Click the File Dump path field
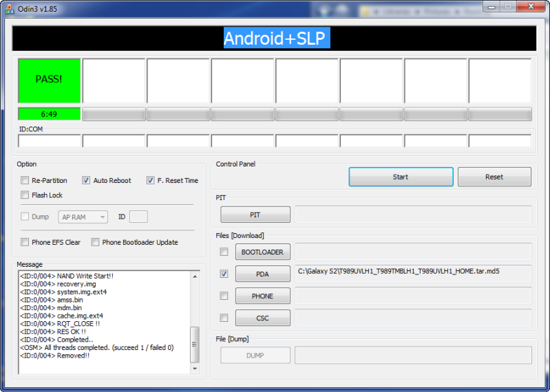Viewport: 550px width, 392px height. (413, 356)
